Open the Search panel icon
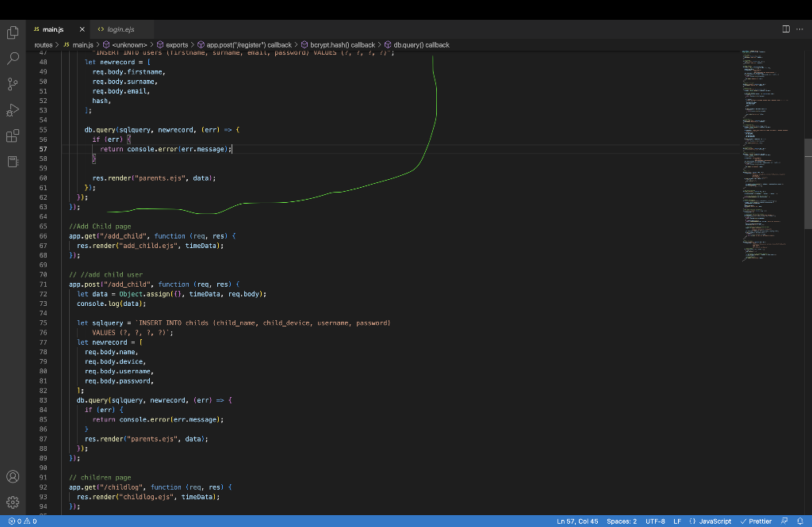The image size is (812, 527). point(12,58)
